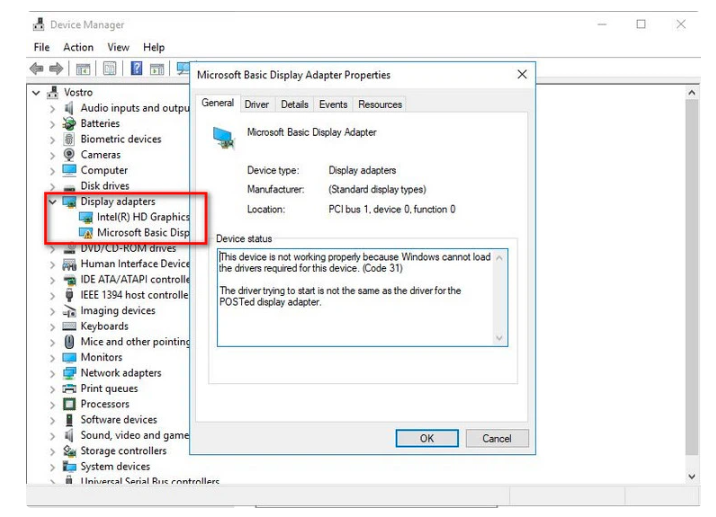The height and width of the screenshot is (517, 716).
Task: Click the Intel(R) HD Graphics device icon
Action: point(86,217)
